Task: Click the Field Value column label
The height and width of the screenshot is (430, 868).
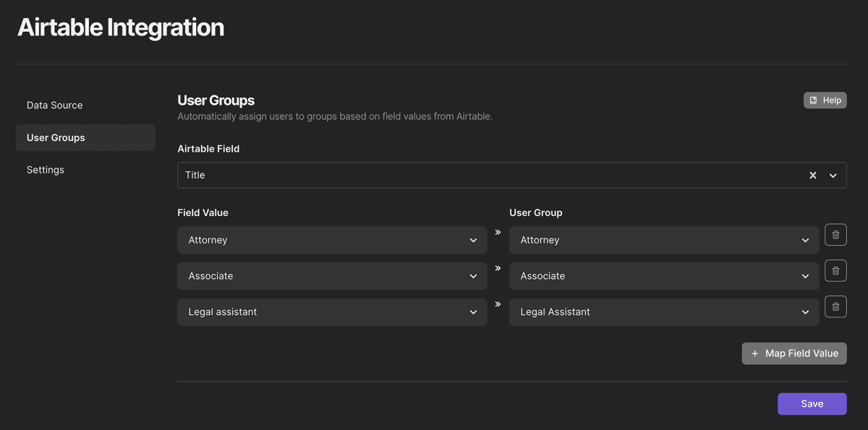Action: click(203, 213)
